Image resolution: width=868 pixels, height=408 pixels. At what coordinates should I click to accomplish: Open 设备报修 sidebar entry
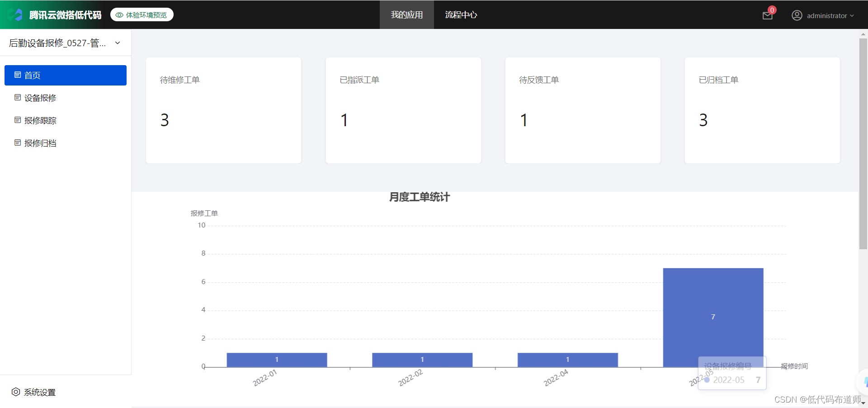[x=66, y=98]
